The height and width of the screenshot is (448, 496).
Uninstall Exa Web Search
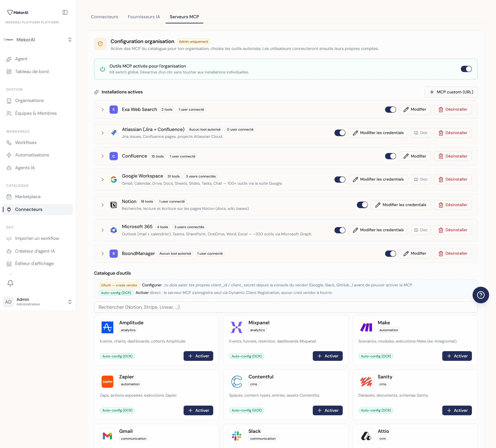point(452,110)
